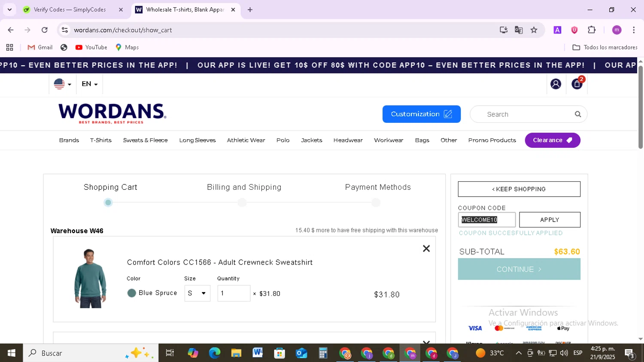This screenshot has width=644, height=362.
Task: Open a new browser tab
Action: (x=250, y=9)
